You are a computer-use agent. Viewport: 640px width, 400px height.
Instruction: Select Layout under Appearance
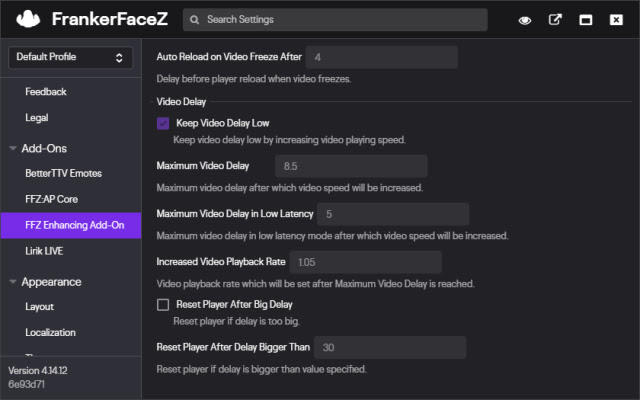pos(40,306)
